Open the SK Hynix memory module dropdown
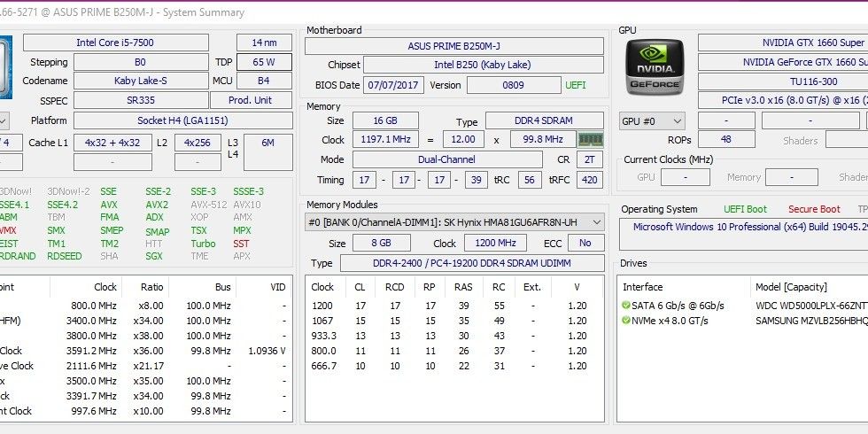This screenshot has width=868, height=434. (x=454, y=222)
